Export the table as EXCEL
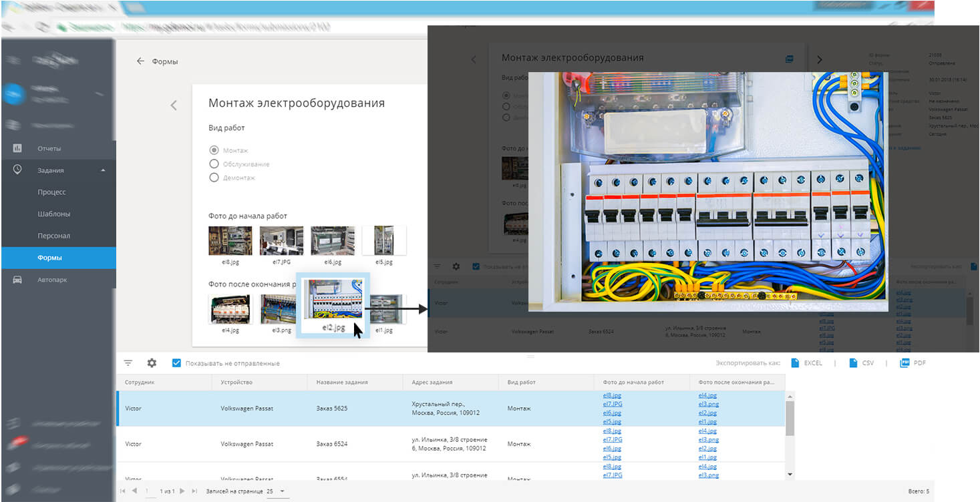The width and height of the screenshot is (980, 502). click(x=806, y=363)
